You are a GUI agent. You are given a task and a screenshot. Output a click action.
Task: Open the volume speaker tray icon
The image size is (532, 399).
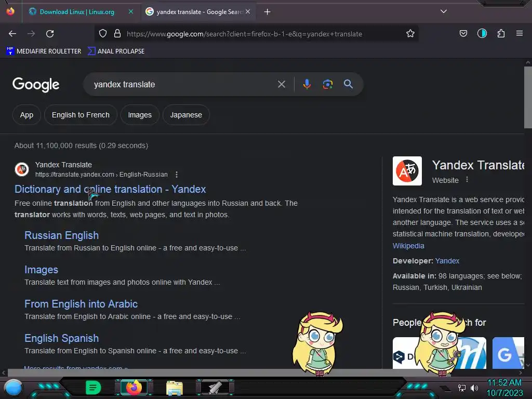pyautogui.click(x=474, y=388)
